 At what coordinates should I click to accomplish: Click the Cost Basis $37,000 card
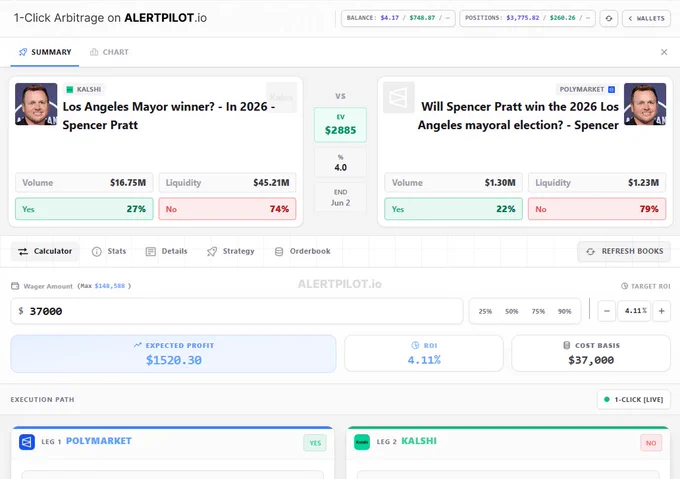point(591,354)
